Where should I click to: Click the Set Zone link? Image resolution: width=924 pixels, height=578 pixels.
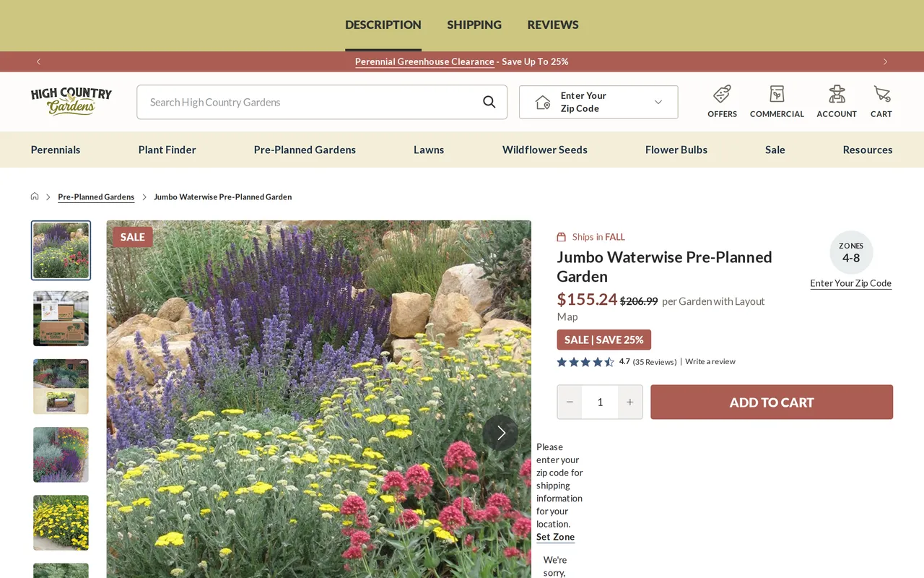tap(556, 537)
